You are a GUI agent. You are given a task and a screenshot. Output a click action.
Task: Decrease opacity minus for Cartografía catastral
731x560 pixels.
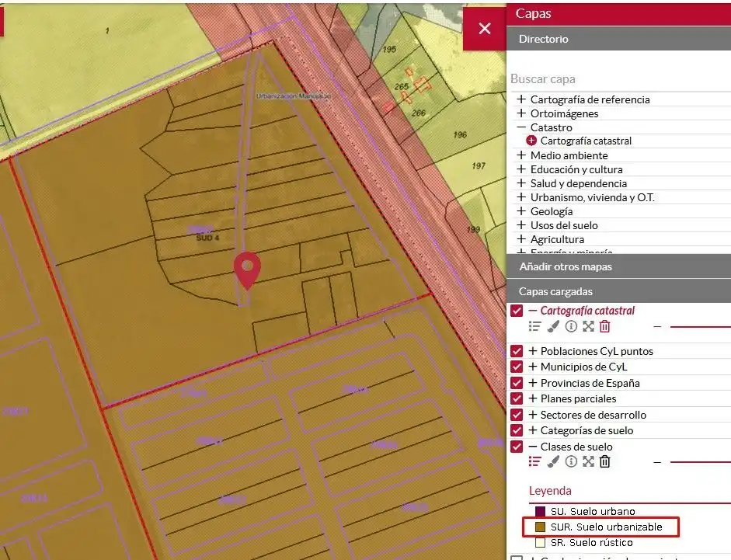(657, 327)
